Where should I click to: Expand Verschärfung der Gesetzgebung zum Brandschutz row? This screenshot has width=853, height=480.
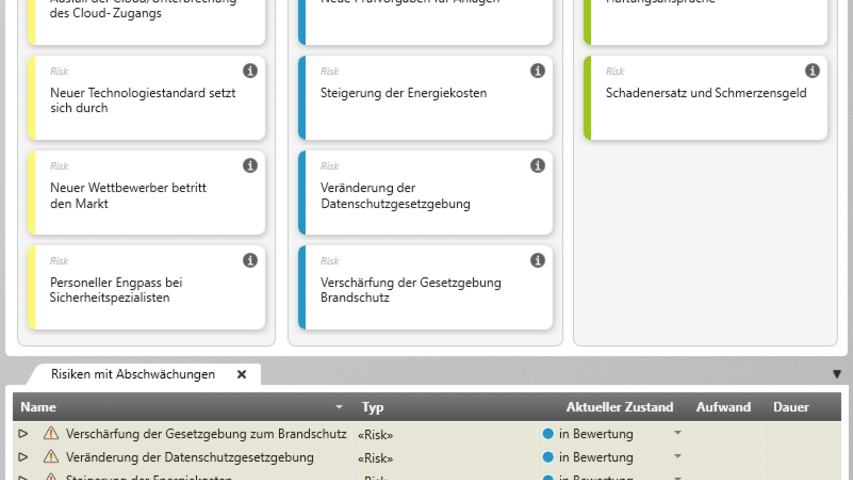(23, 434)
